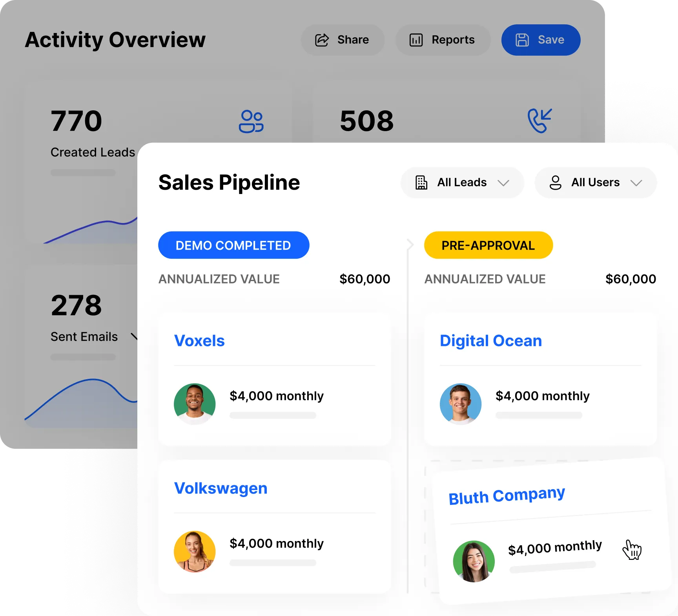Image resolution: width=678 pixels, height=616 pixels.
Task: Click the Share button in Activity Overview
Action: pos(343,40)
